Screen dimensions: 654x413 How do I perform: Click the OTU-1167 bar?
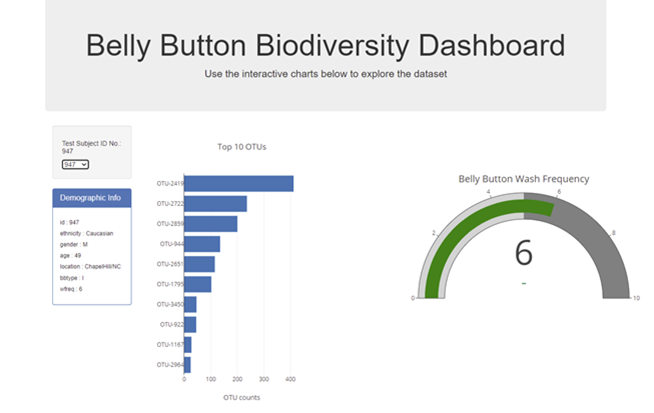[188, 345]
